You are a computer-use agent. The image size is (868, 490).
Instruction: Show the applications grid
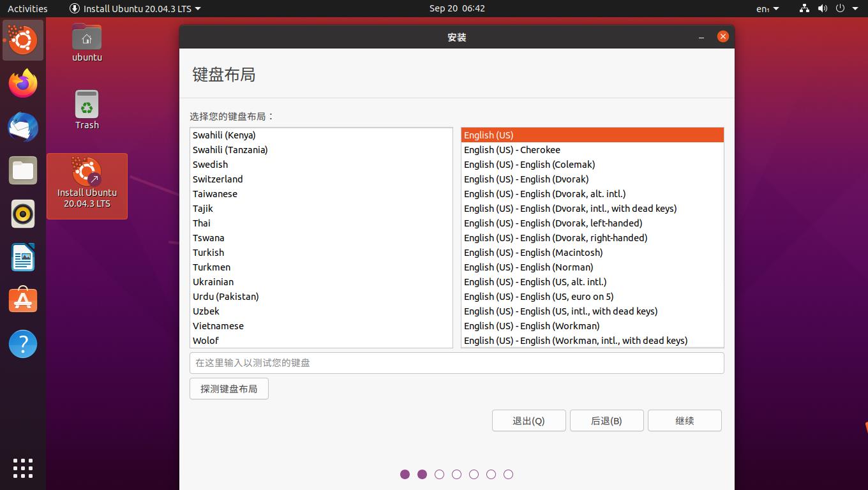(x=23, y=468)
